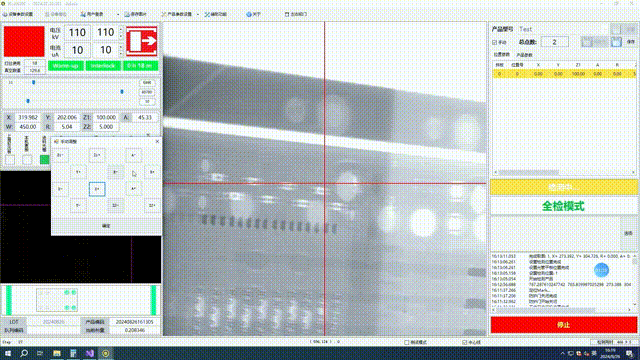Screen dimensions: 640x360
Task: Close the manual adjustment dialog
Action: click(x=157, y=141)
